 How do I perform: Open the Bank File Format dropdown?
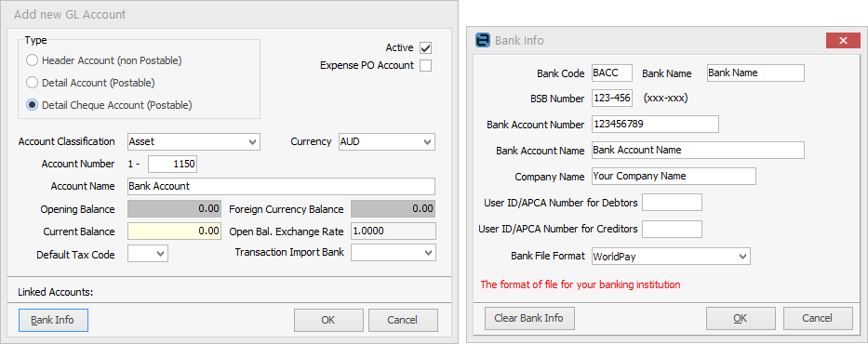pos(671,256)
